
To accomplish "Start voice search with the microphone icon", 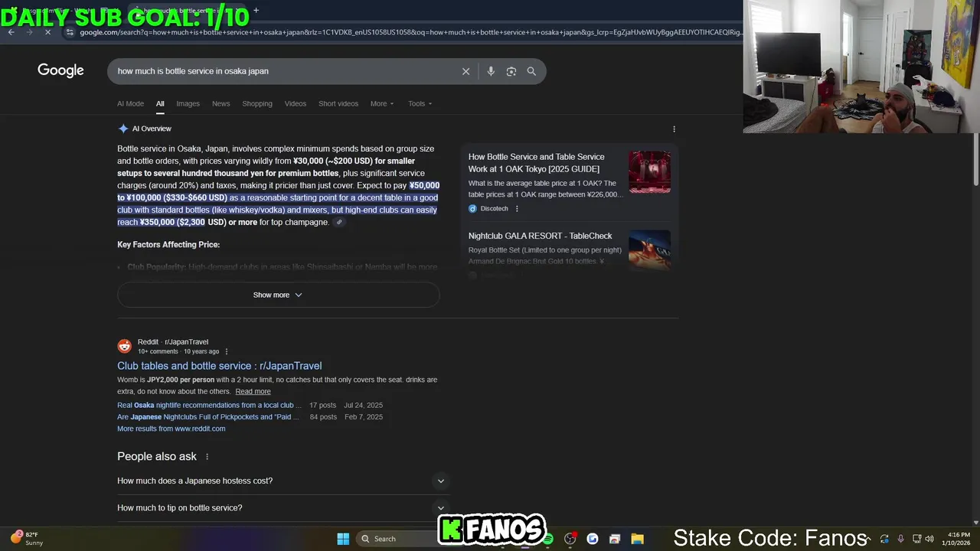I will point(491,71).
